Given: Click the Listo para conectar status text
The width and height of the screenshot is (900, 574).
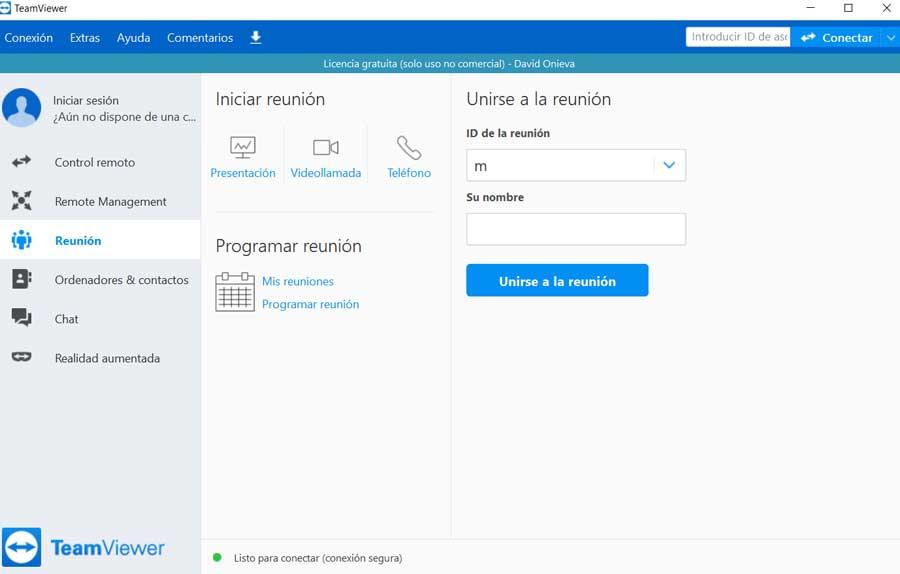Looking at the screenshot, I should pyautogui.click(x=318, y=558).
